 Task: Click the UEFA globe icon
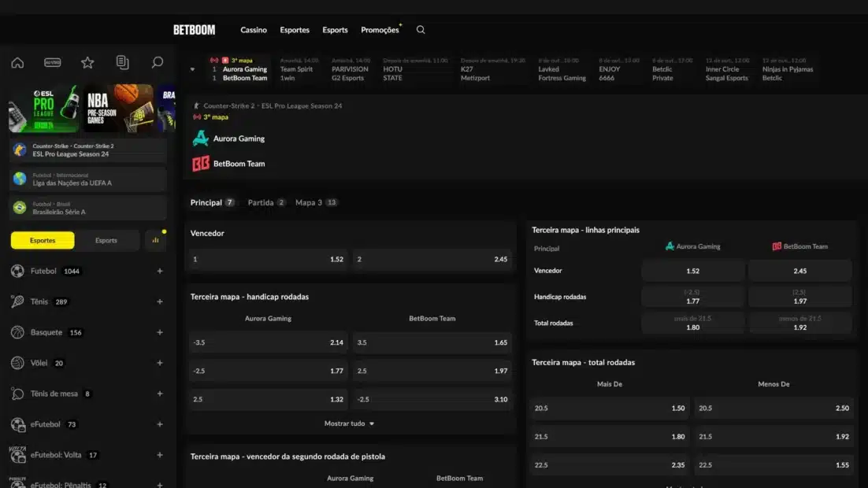click(x=20, y=179)
